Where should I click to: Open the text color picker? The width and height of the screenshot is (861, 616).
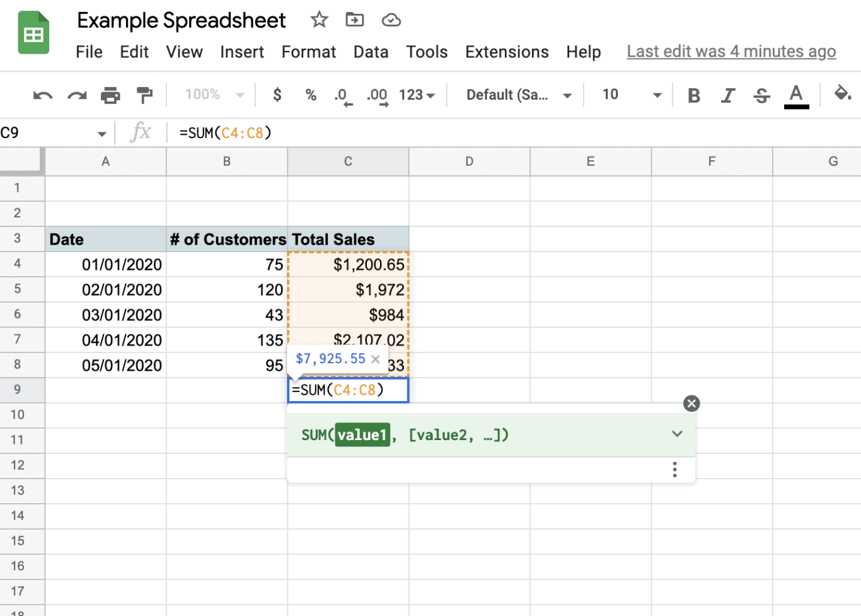(796, 96)
